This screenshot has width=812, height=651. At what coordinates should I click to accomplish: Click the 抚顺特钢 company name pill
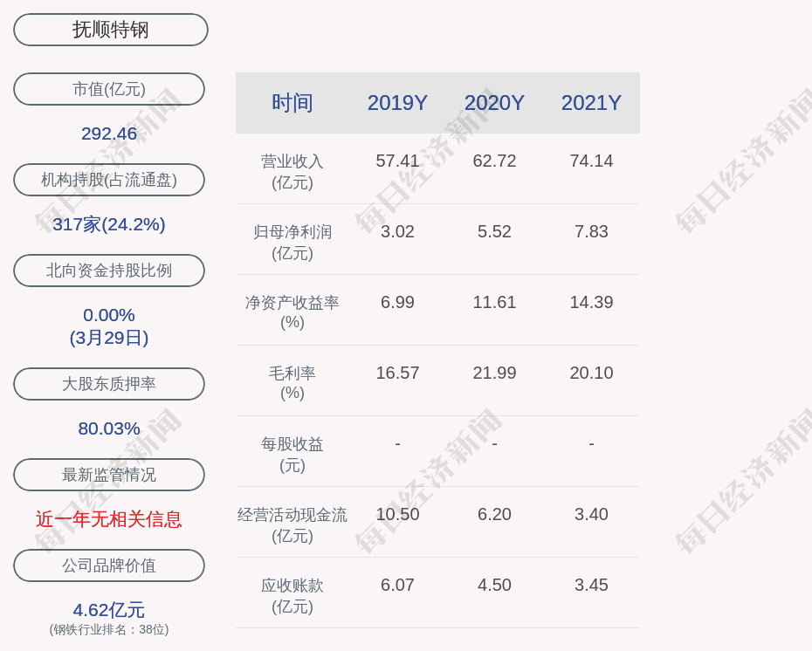click(x=111, y=30)
